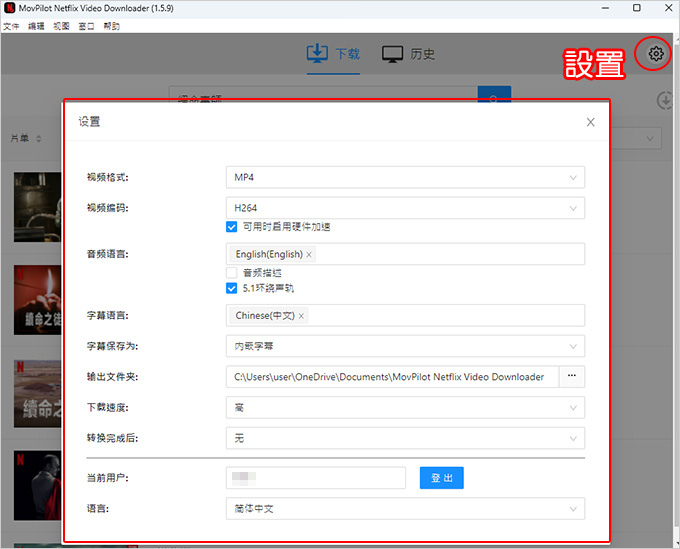The image size is (680, 549).
Task: Open settings via the gear icon
Action: (655, 54)
